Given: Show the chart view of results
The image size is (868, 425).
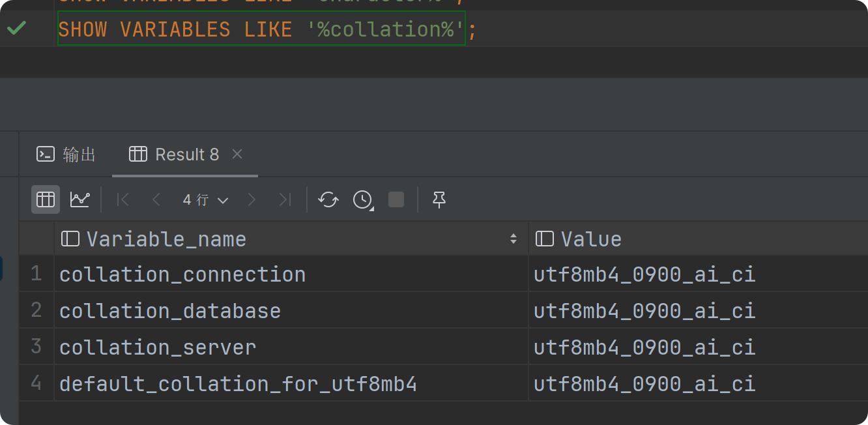Looking at the screenshot, I should 80,199.
